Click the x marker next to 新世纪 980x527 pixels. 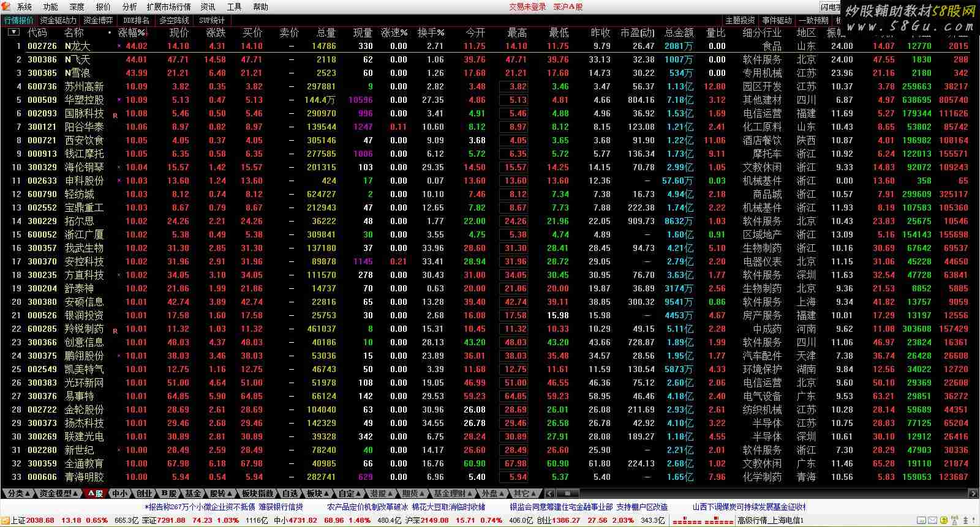pyautogui.click(x=119, y=449)
